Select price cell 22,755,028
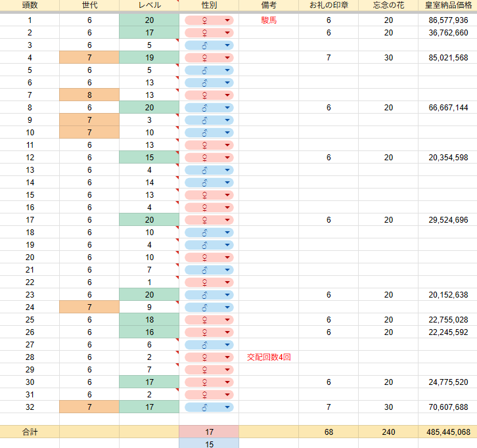Image resolution: width=477 pixels, height=448 pixels. click(448, 320)
